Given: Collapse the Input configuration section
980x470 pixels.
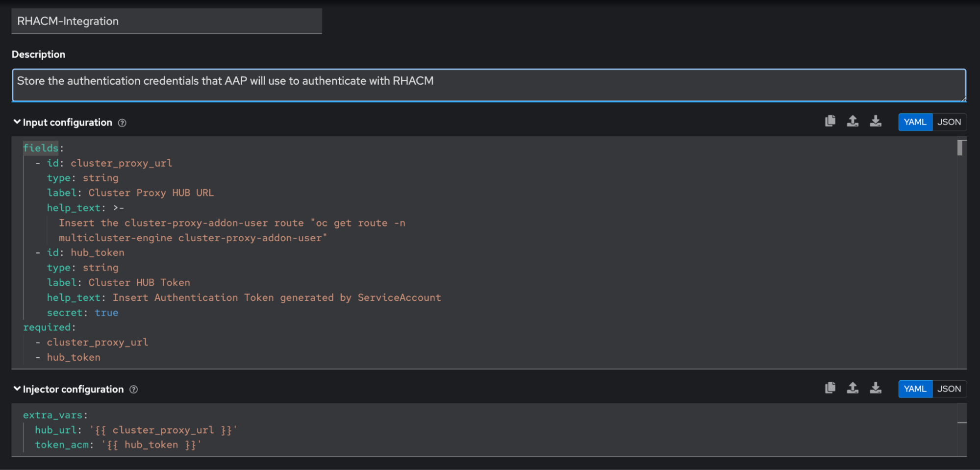Looking at the screenshot, I should [17, 122].
